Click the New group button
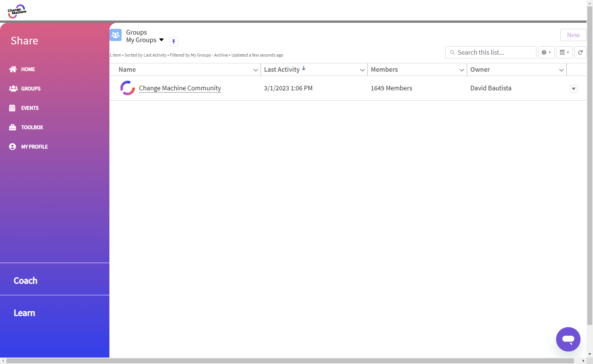Image resolution: width=593 pixels, height=364 pixels. coord(573,35)
